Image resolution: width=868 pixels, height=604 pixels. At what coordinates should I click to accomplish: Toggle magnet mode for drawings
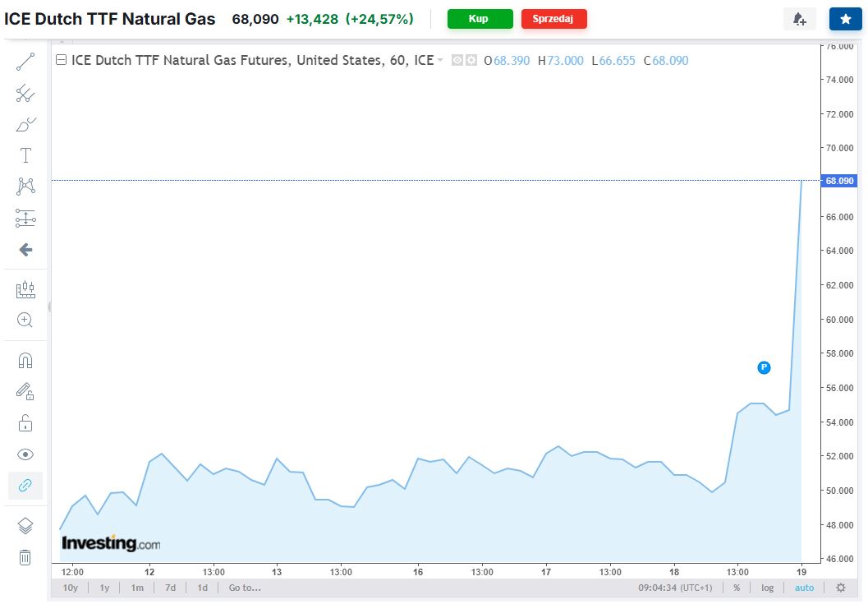coord(25,361)
